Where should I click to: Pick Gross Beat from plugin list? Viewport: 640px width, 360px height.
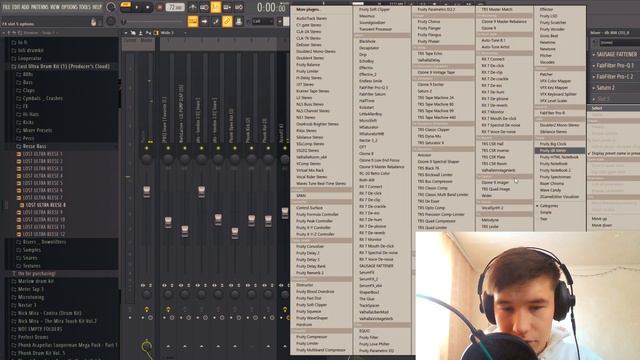click(549, 36)
